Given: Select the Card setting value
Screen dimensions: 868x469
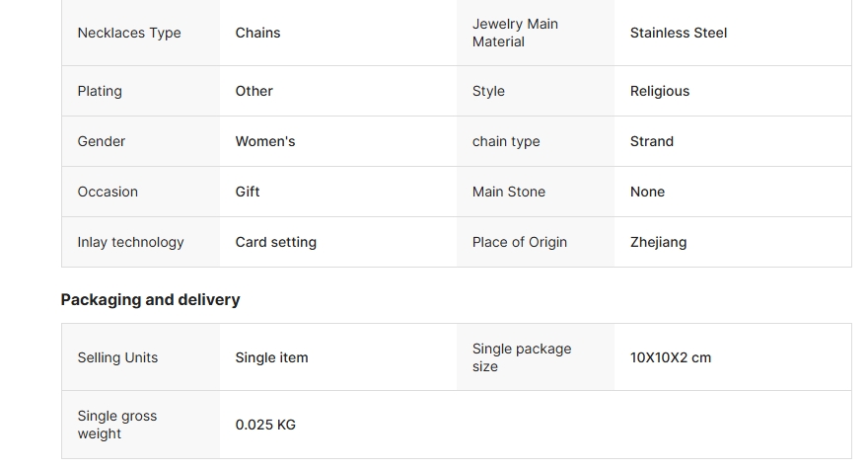Looking at the screenshot, I should (x=276, y=242).
